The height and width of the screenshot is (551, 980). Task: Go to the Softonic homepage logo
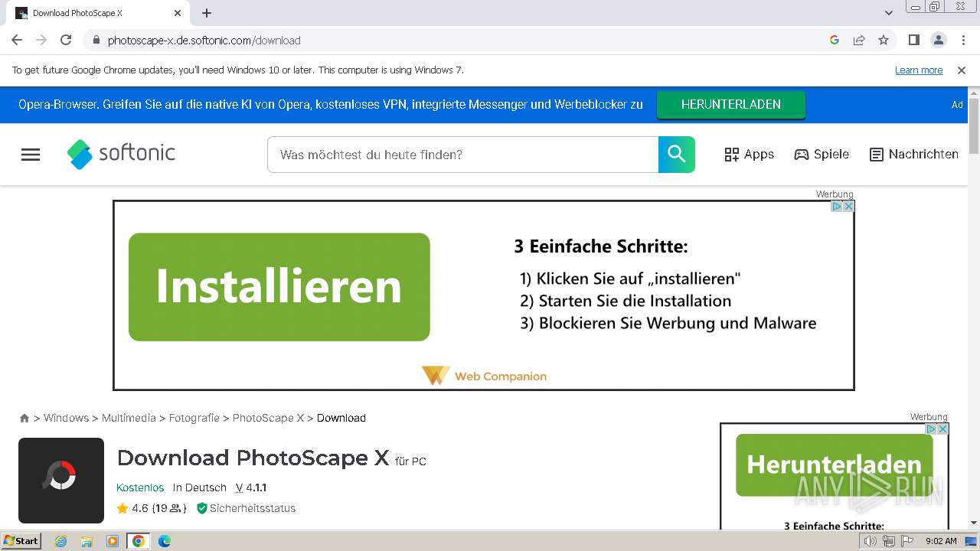click(121, 154)
